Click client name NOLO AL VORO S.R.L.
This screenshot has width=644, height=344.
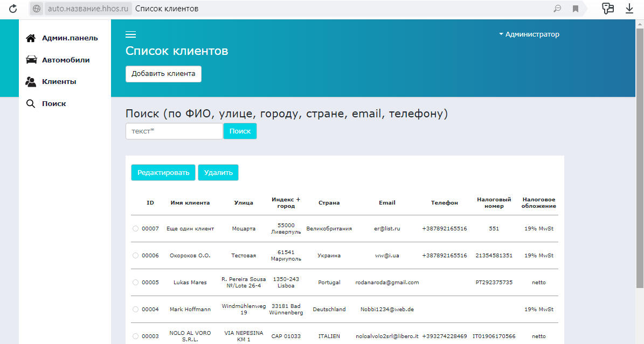point(190,336)
